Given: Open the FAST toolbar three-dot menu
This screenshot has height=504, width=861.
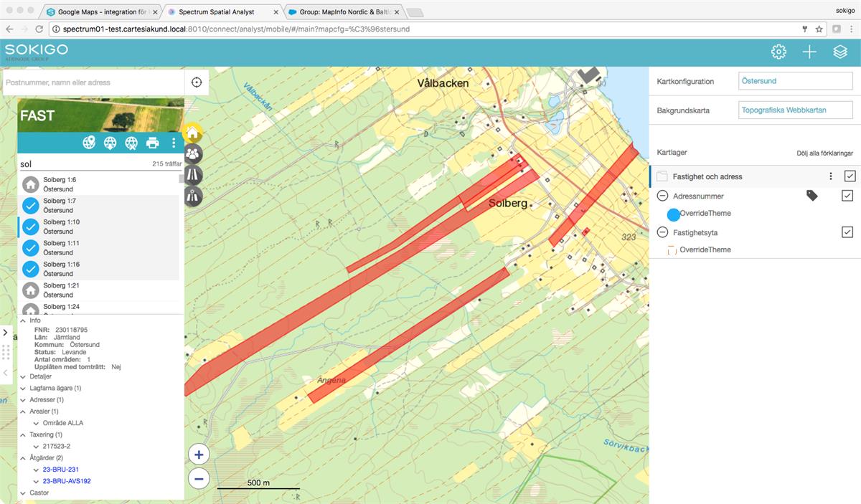Looking at the screenshot, I should click(x=174, y=143).
